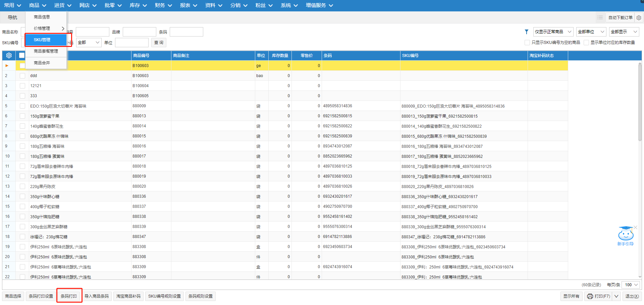644x305 pixels.
Task: Enable 显示单位对应的库存数量 checkbox
Action: (586, 43)
